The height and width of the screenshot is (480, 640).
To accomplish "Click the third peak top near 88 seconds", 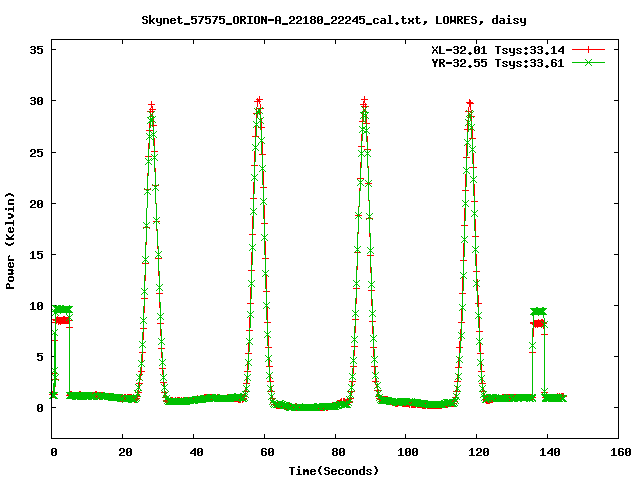I will 364,102.
